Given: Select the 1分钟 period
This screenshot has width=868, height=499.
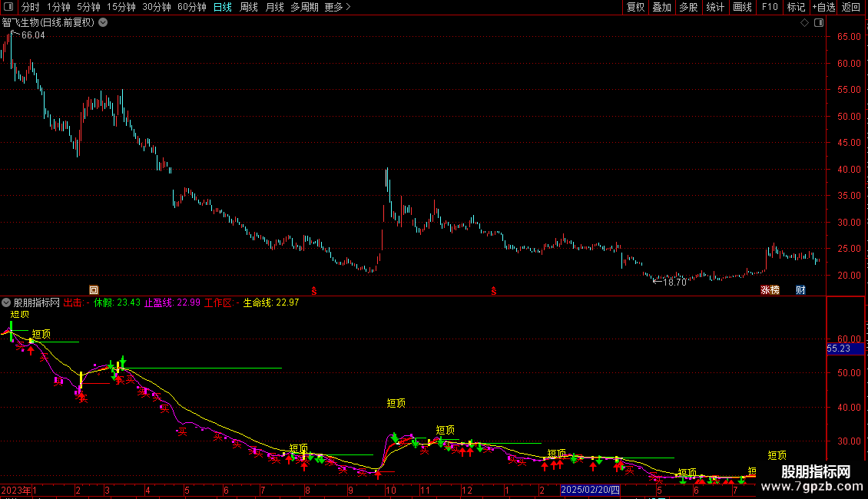Looking at the screenshot, I should click(x=58, y=7).
